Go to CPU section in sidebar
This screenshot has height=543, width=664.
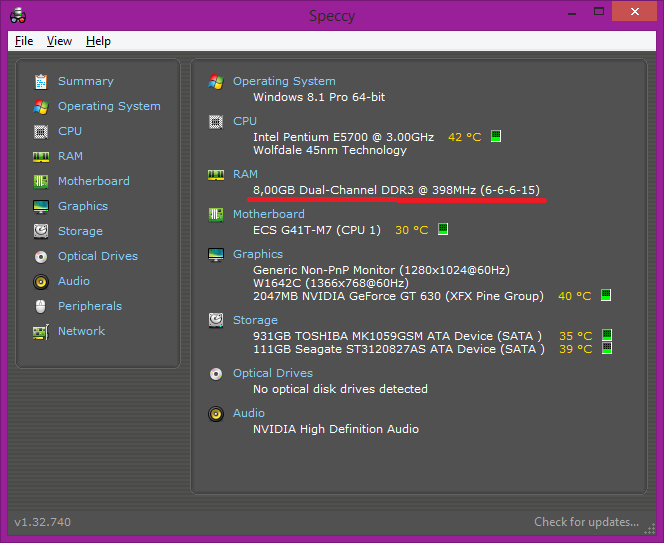pyautogui.click(x=70, y=131)
